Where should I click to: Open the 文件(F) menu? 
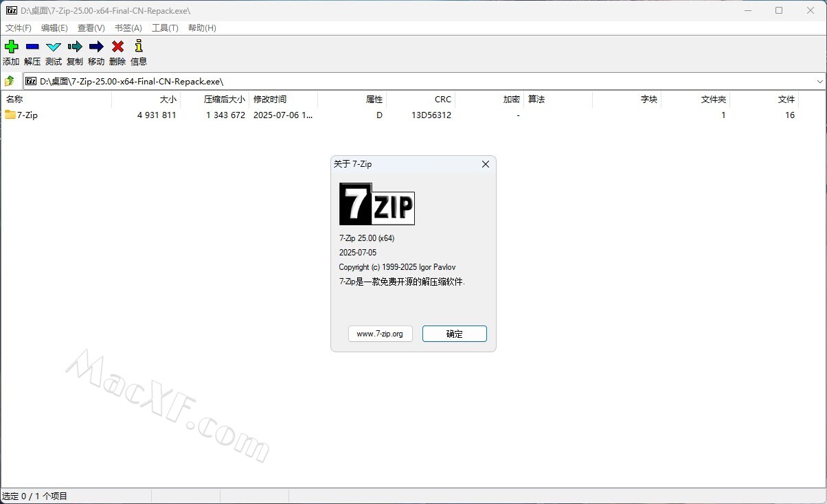click(x=19, y=28)
